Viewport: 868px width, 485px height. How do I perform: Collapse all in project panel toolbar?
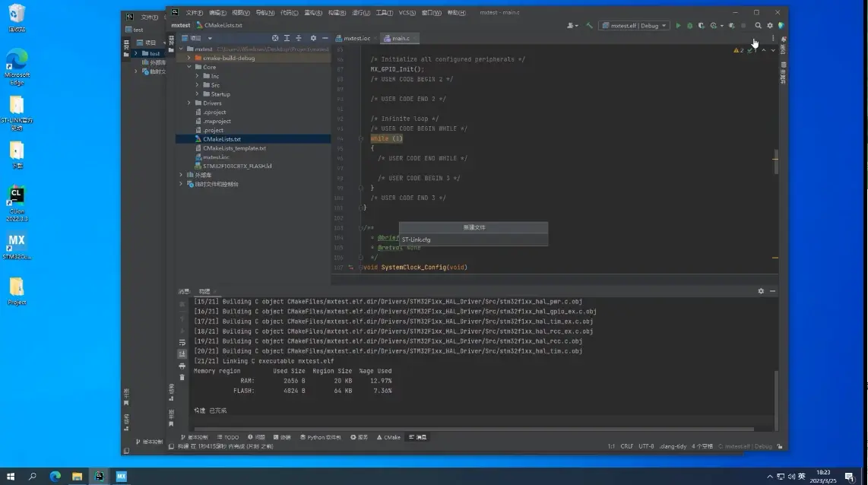299,38
